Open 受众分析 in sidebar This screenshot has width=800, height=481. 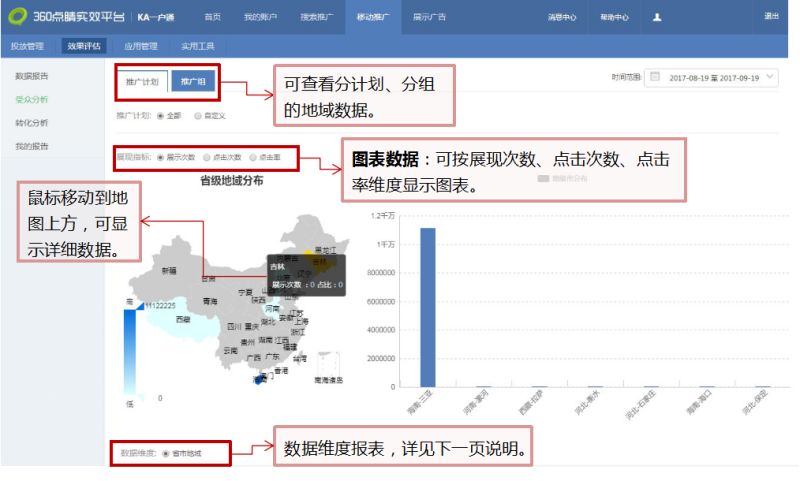tap(32, 99)
